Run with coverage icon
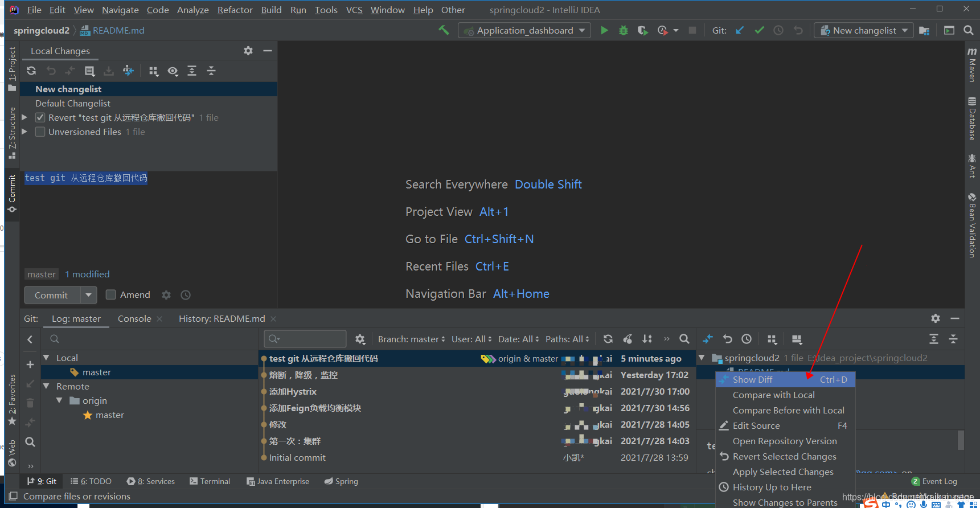The image size is (980, 508). point(642,30)
